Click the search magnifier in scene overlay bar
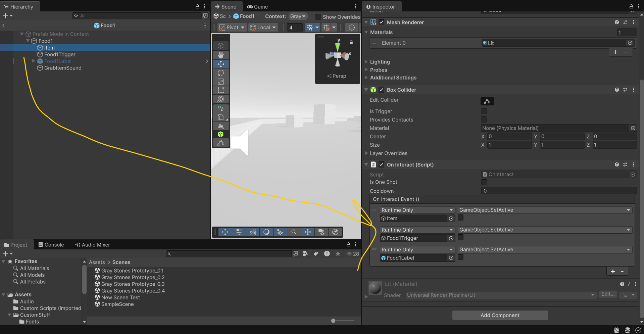 [294, 232]
